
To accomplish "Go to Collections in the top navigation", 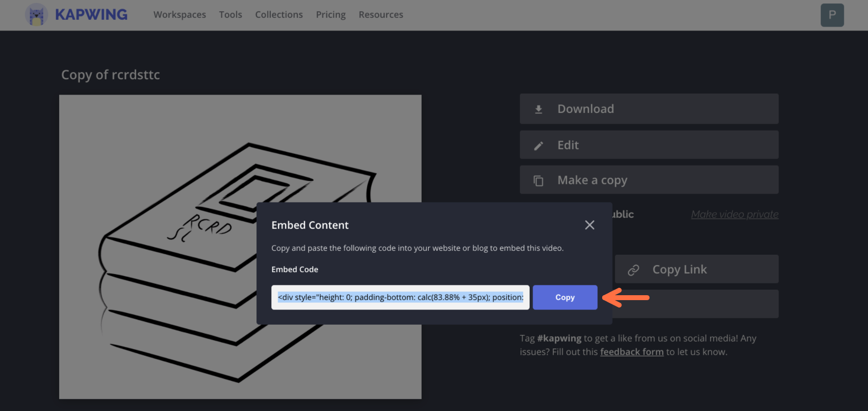I will point(279,15).
